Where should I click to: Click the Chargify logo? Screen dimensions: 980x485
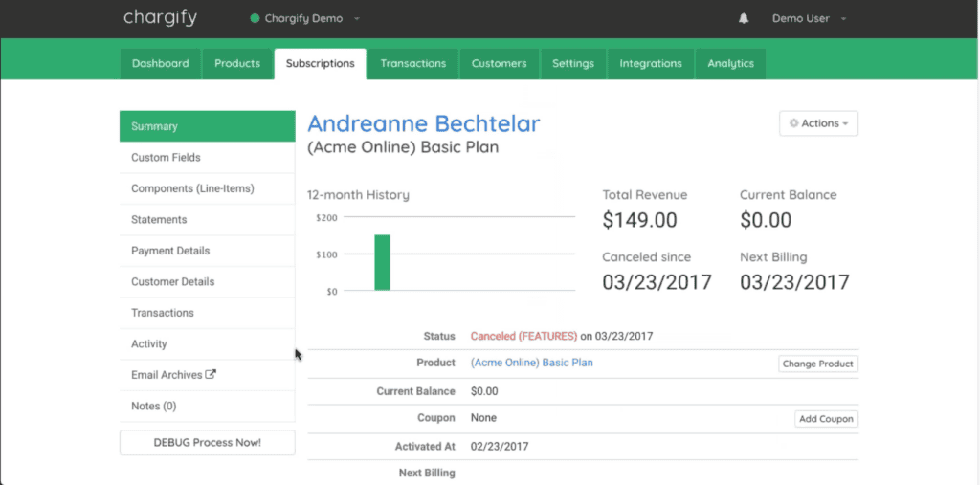tap(160, 17)
